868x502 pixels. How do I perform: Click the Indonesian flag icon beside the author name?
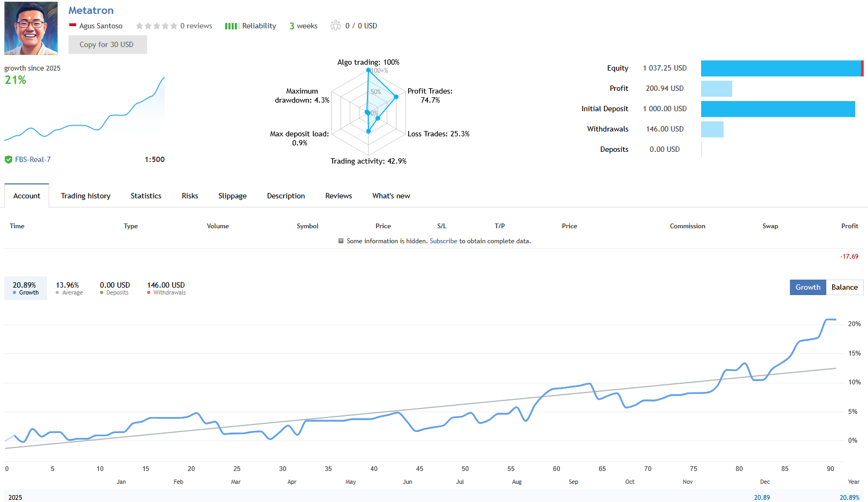(72, 25)
